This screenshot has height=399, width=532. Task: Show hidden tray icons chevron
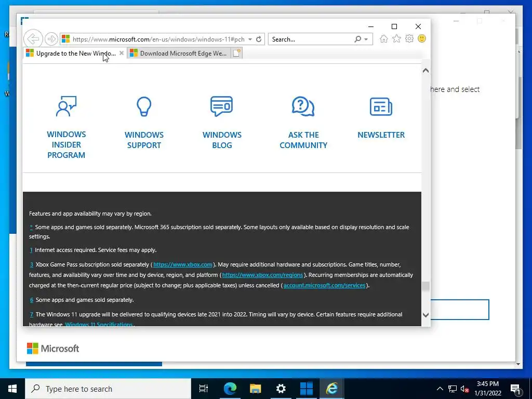[x=440, y=389]
